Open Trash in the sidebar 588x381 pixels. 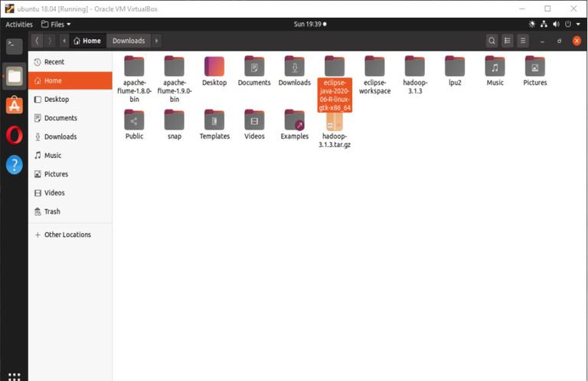pos(70,212)
